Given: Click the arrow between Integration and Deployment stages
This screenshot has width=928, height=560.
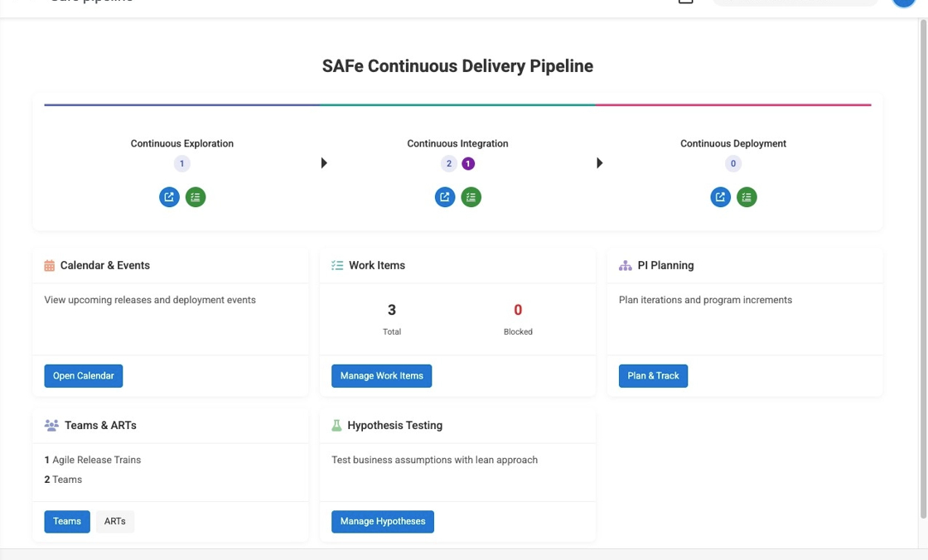Looking at the screenshot, I should click(x=599, y=162).
